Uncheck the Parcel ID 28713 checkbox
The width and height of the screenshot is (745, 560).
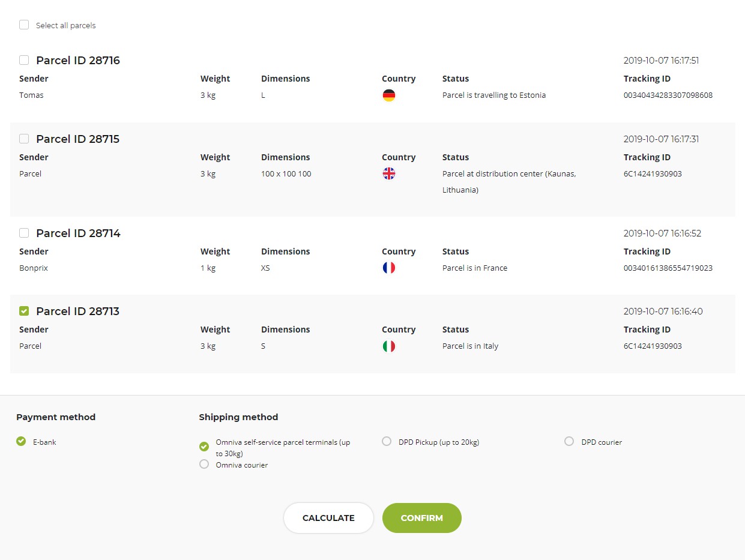(24, 311)
